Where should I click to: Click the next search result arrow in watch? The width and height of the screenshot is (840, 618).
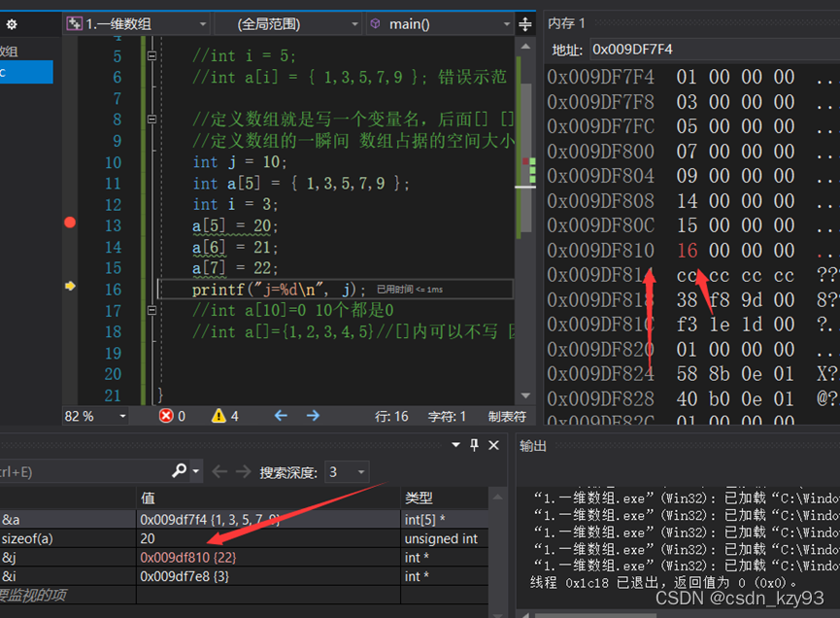tap(243, 471)
